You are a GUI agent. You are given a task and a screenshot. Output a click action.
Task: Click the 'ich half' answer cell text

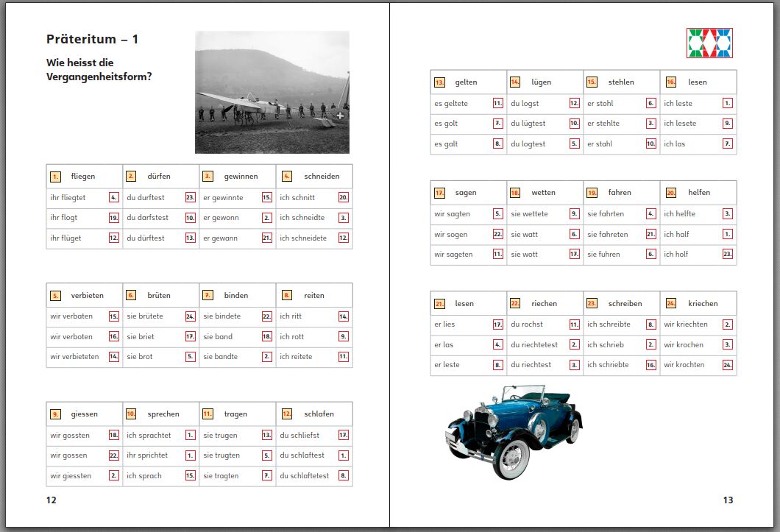(676, 234)
